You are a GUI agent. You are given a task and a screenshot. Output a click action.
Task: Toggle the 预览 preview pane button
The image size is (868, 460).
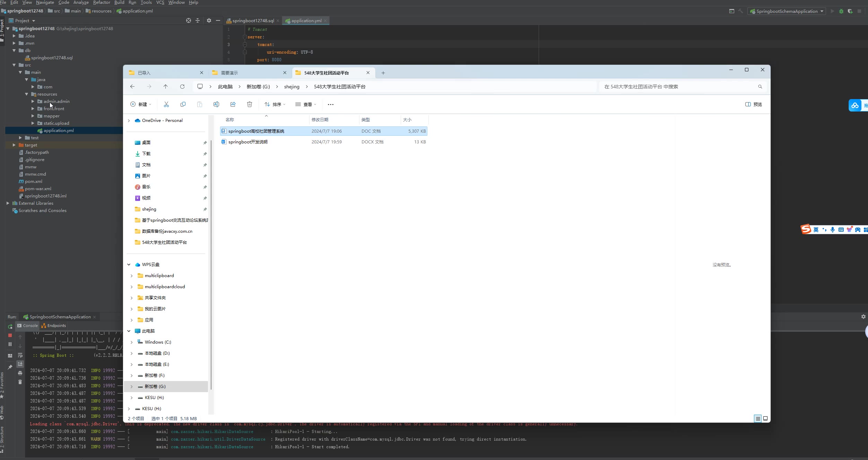pos(754,104)
